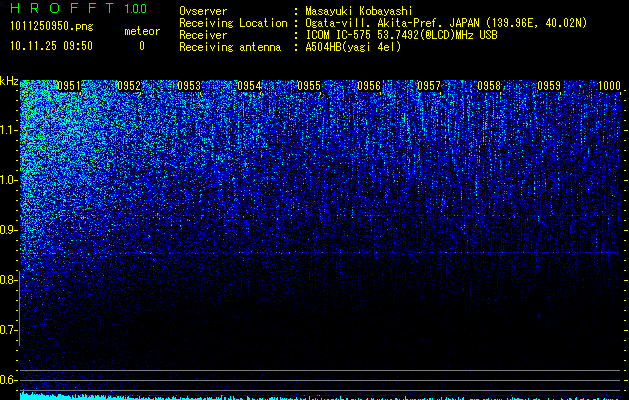Click the 1000 time marker

tap(609, 86)
